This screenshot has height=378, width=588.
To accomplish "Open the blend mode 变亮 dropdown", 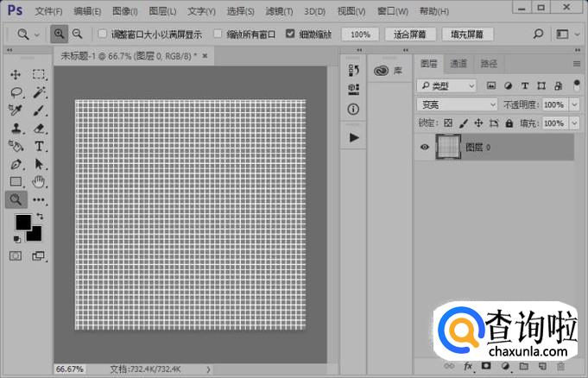I will point(457,104).
